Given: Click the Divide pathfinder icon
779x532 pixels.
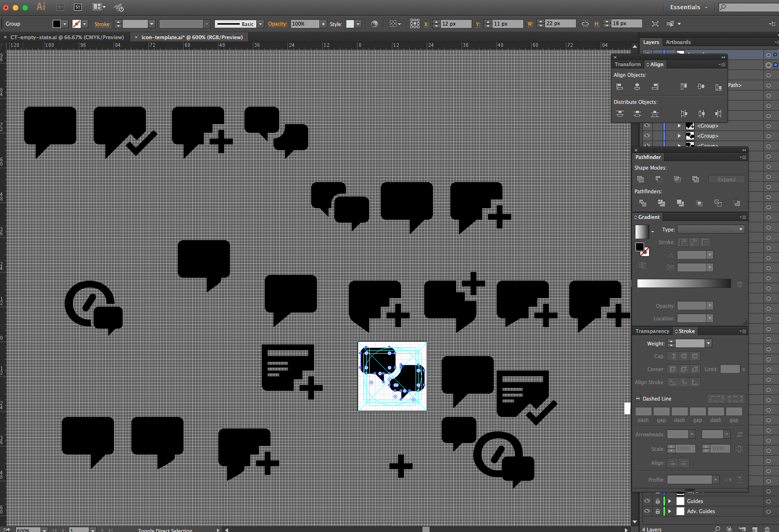Looking at the screenshot, I should pos(643,203).
